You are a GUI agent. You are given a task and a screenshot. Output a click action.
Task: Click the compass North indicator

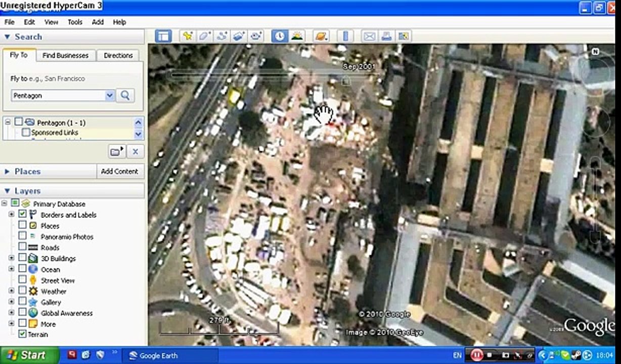coord(596,52)
